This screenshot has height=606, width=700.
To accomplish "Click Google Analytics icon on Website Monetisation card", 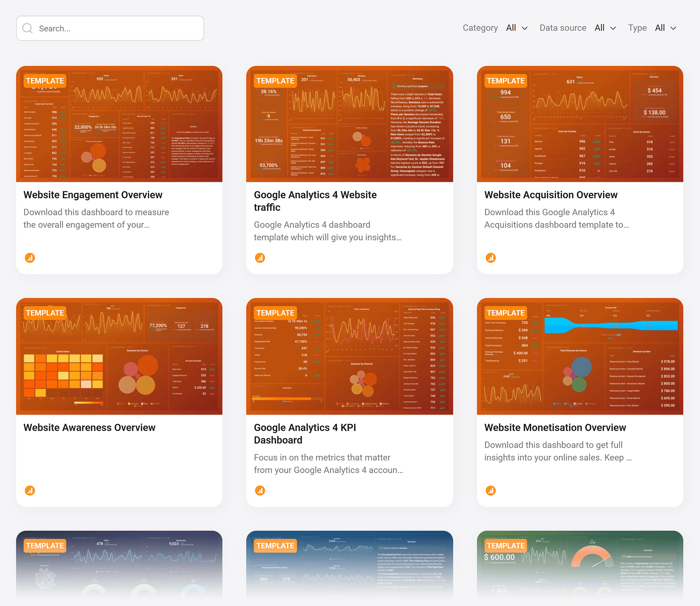I will [491, 491].
